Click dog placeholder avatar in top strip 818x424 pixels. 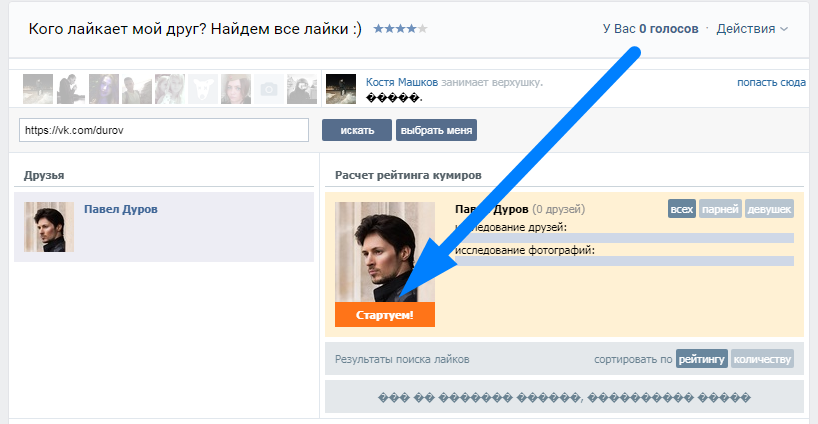coord(203,89)
